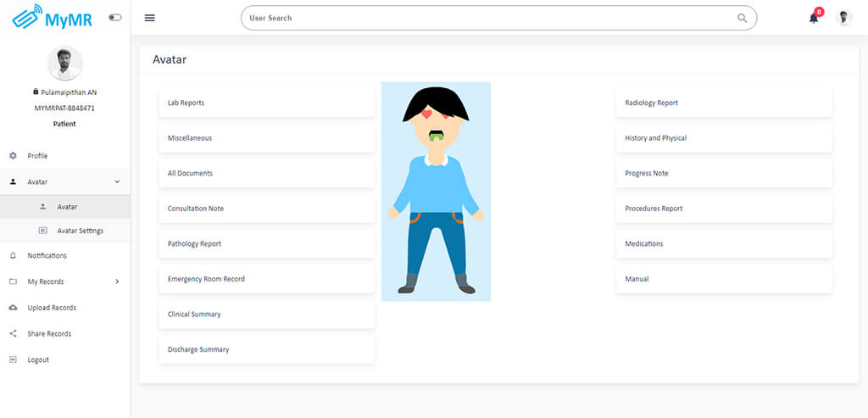
Task: Open the Procedures Report card
Action: click(724, 209)
